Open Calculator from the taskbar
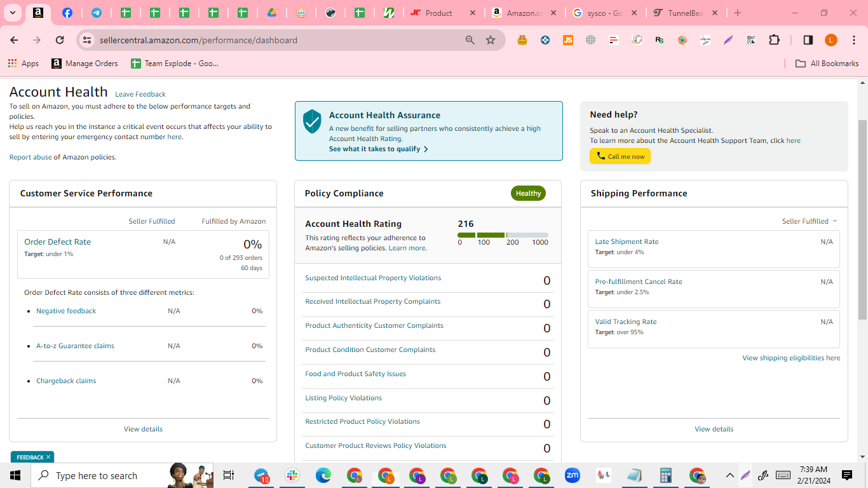Screen dimensions: 868x488 (666, 475)
